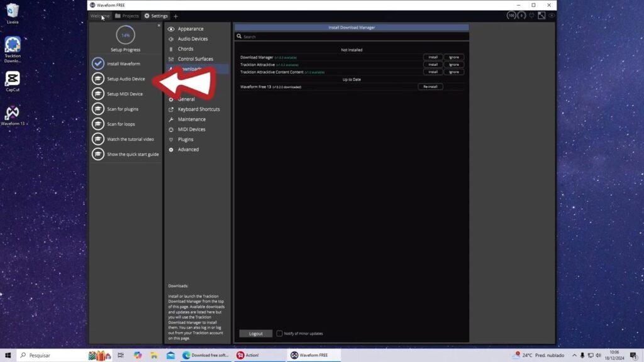Click the Logout button
The height and width of the screenshot is (362, 644).
coord(255,334)
